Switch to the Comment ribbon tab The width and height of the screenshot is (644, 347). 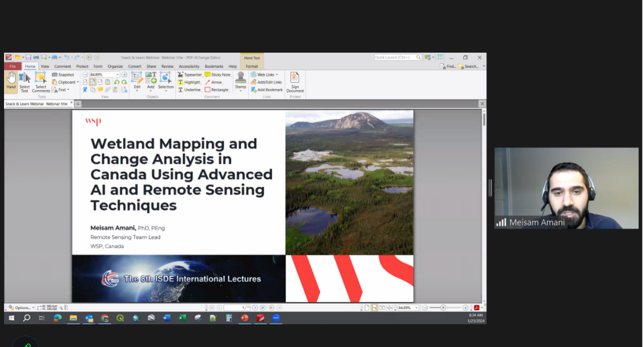pos(63,66)
